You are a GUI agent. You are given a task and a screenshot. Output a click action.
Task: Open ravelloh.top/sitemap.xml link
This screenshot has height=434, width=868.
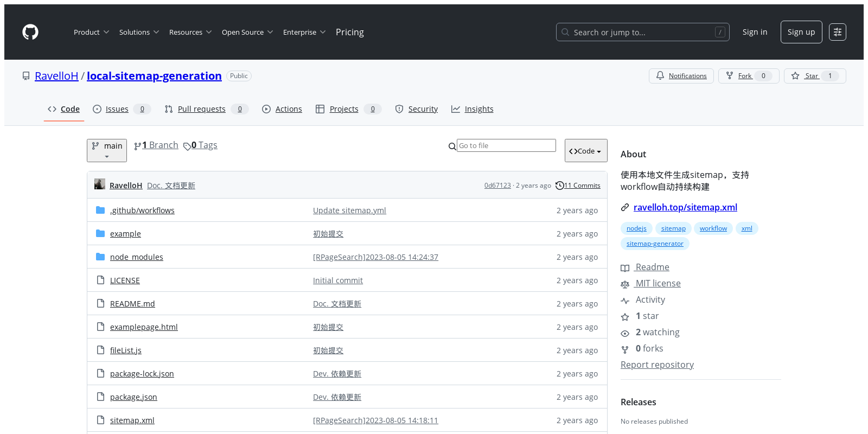[685, 207]
